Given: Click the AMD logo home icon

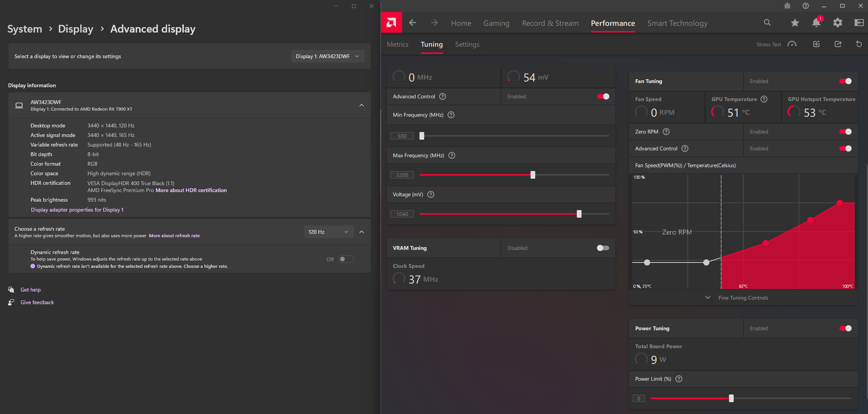Looking at the screenshot, I should pos(391,23).
